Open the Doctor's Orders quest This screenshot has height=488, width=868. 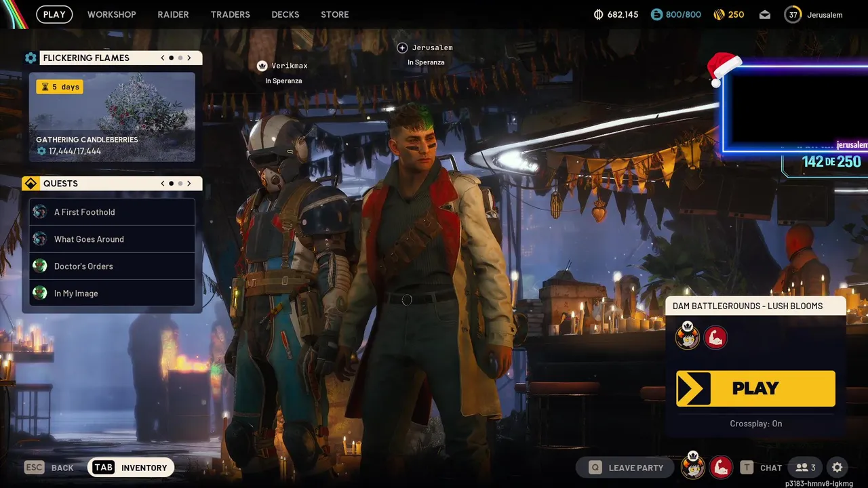pyautogui.click(x=112, y=266)
